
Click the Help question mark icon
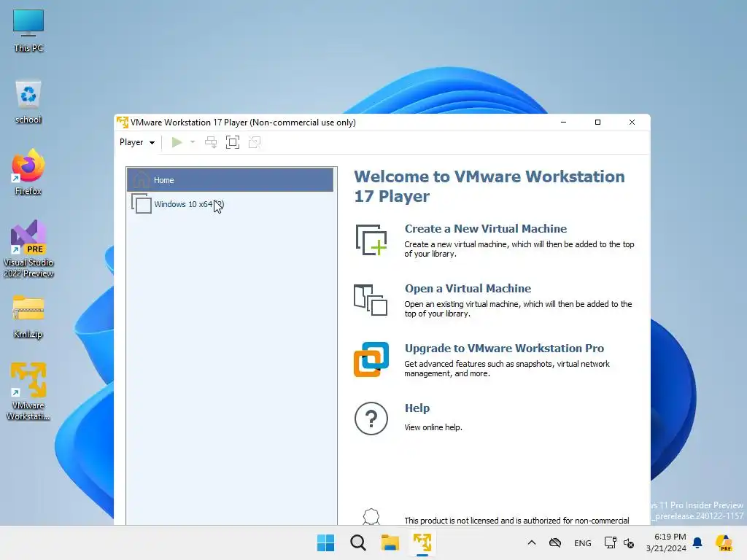[x=371, y=419]
